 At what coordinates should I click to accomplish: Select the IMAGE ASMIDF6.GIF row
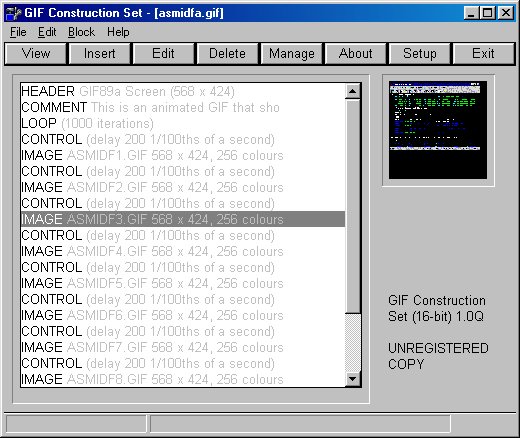183,315
